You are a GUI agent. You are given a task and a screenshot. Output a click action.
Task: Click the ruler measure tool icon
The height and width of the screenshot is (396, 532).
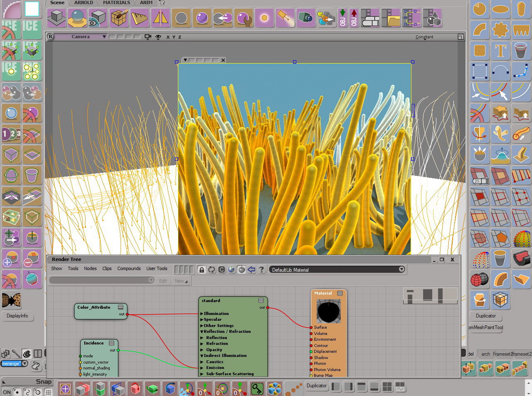pyautogui.click(x=140, y=18)
